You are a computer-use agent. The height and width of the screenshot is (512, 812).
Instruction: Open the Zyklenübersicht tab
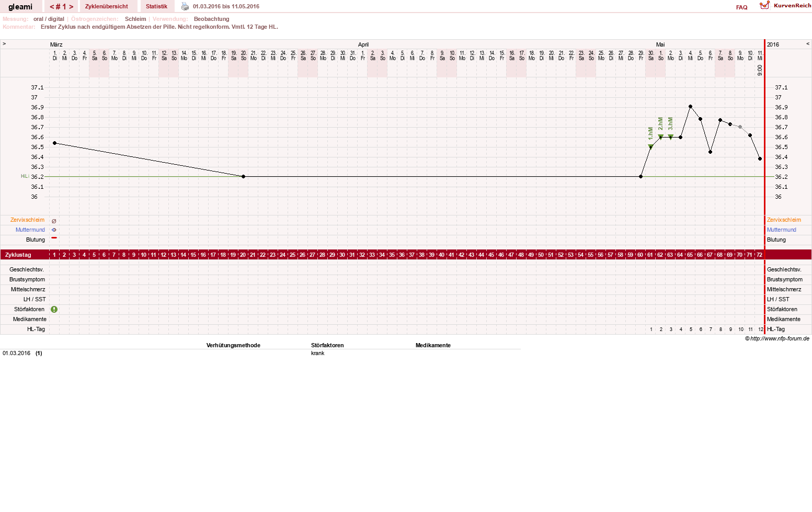point(107,6)
